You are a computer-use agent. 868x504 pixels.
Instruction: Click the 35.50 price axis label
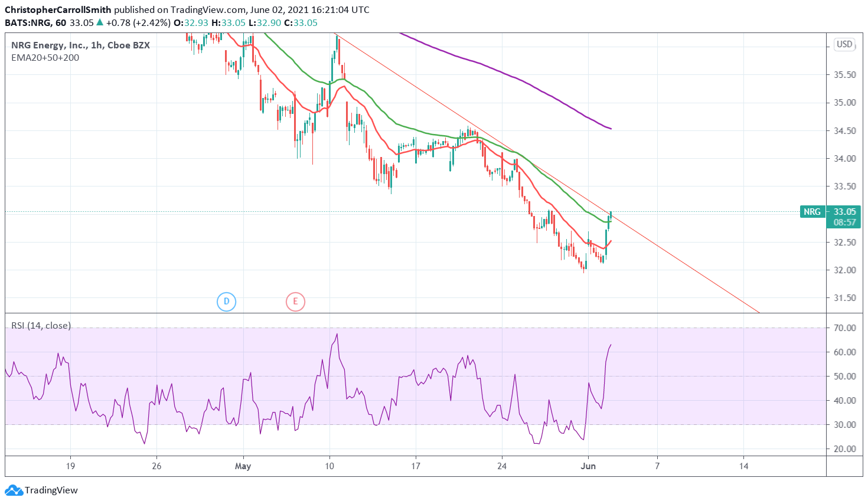[844, 75]
